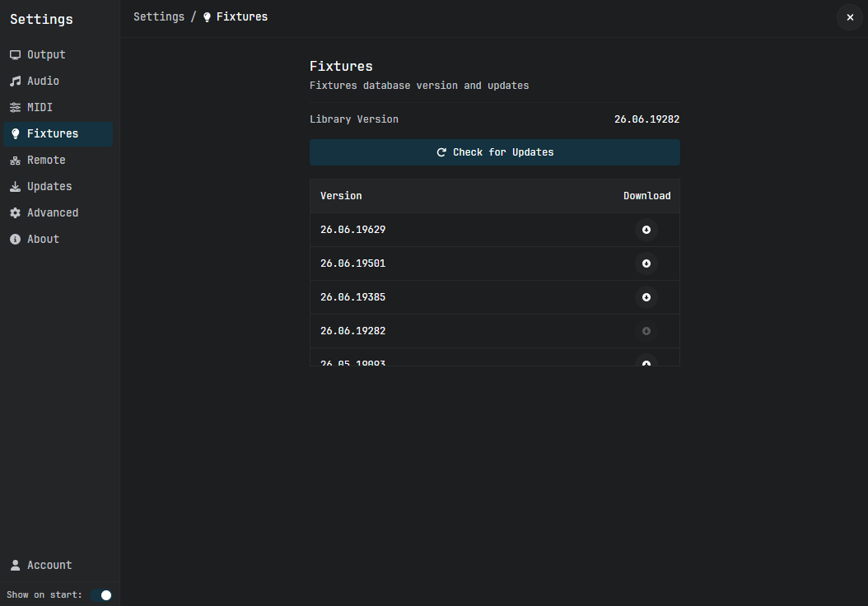Click the Output monitor icon
The height and width of the screenshot is (606, 868).
tap(16, 55)
